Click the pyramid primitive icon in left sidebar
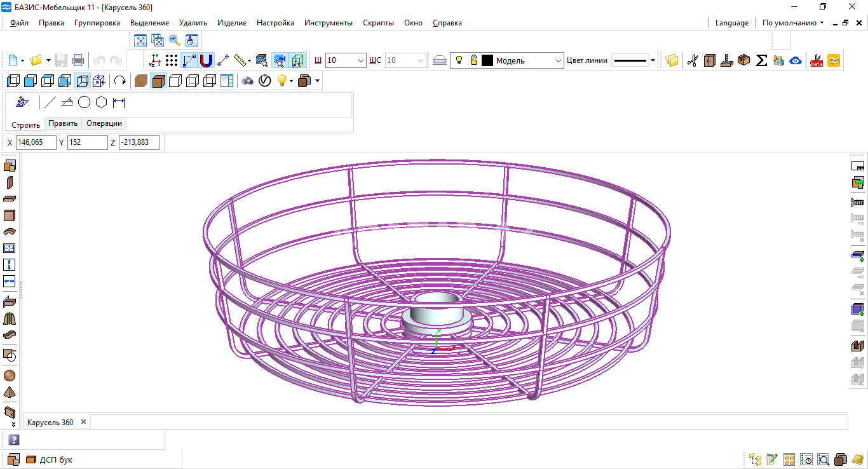 click(x=10, y=392)
